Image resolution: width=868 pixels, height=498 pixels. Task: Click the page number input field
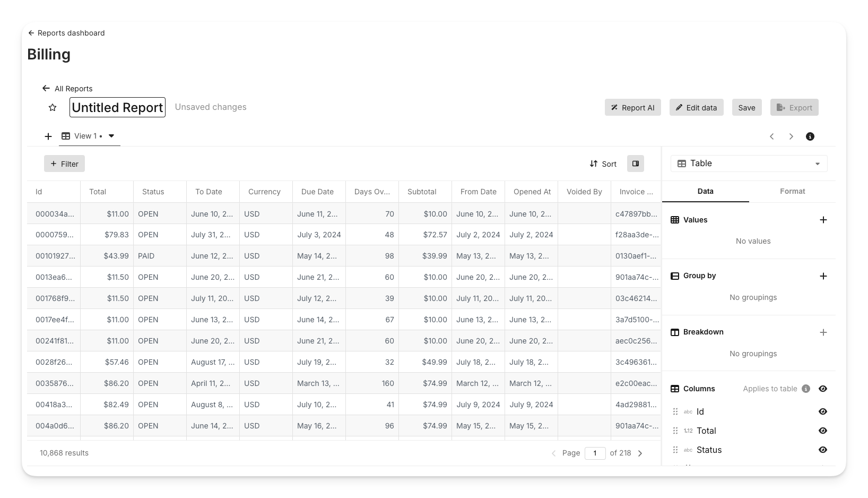595,453
